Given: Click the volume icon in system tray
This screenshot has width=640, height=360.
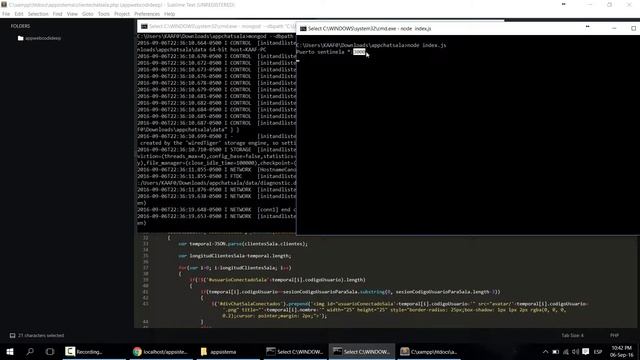Looking at the screenshot, I should pos(576,352).
